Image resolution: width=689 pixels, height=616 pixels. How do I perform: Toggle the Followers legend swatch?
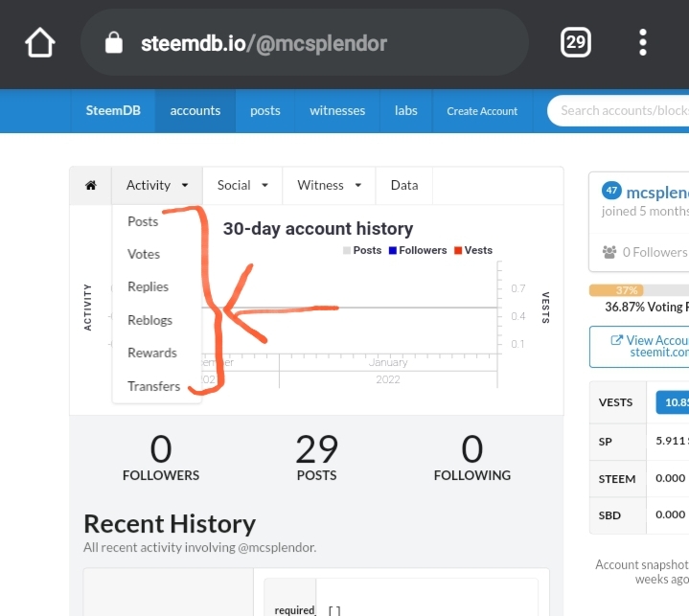click(x=393, y=250)
